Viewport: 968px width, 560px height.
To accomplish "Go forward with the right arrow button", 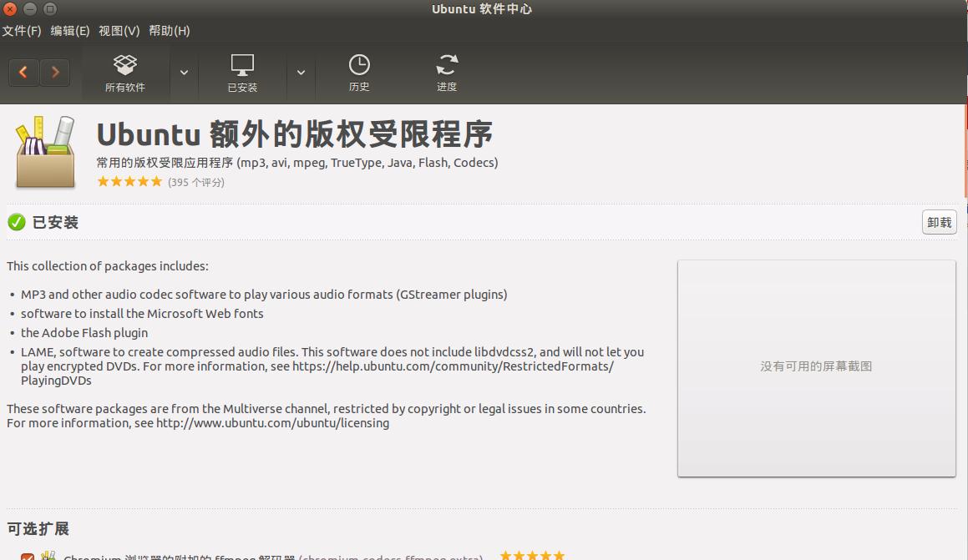I will pos(55,73).
